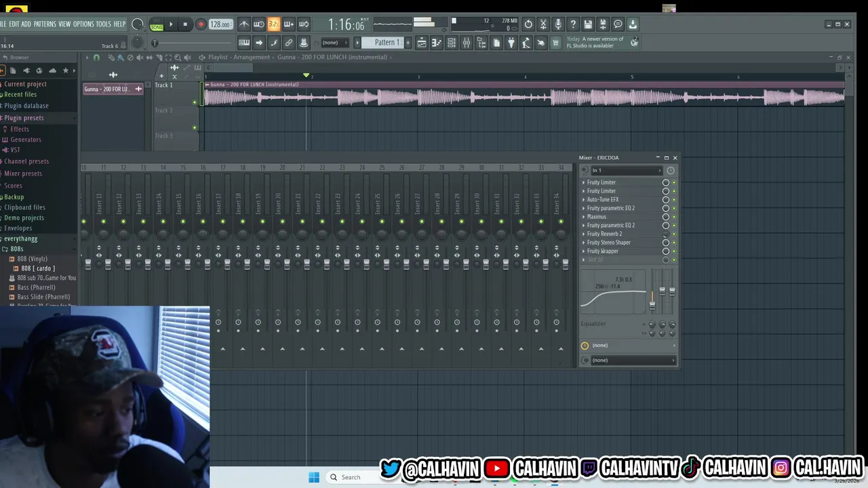Toggle Auto-Tune EFX enable LED
The height and width of the screenshot is (488, 868).
coord(674,200)
